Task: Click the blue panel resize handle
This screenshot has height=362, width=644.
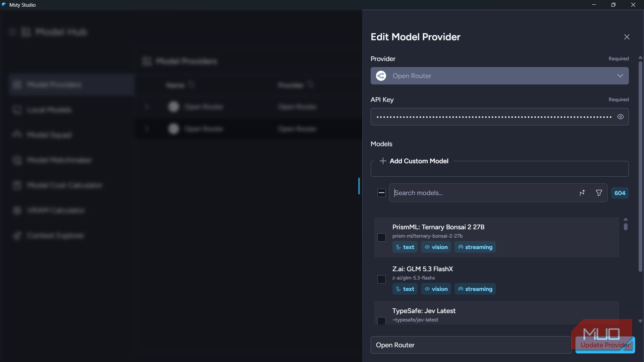Action: pos(359,186)
